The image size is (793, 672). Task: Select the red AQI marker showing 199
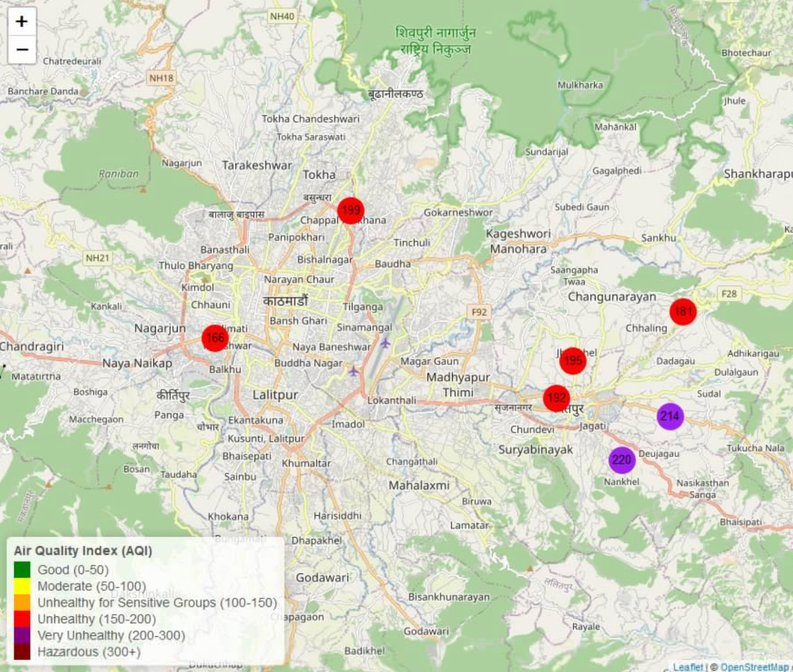click(351, 210)
